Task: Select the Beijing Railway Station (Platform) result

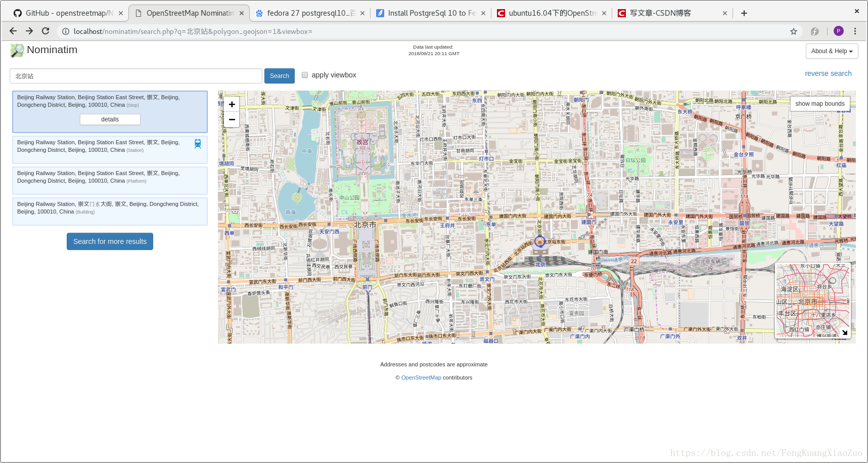Action: [x=110, y=181]
